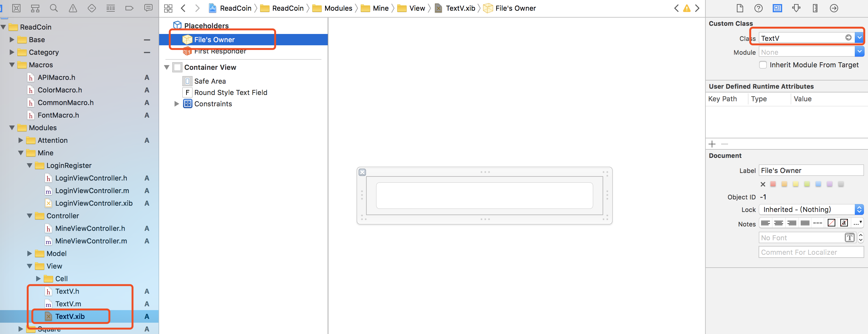Open the breakpoint navigator
The width and height of the screenshot is (868, 334).
[129, 8]
